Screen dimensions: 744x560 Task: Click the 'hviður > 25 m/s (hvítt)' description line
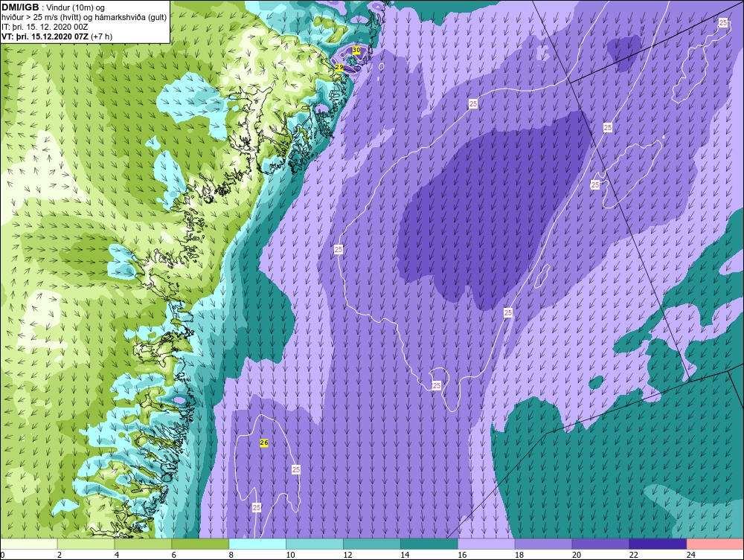point(84,18)
